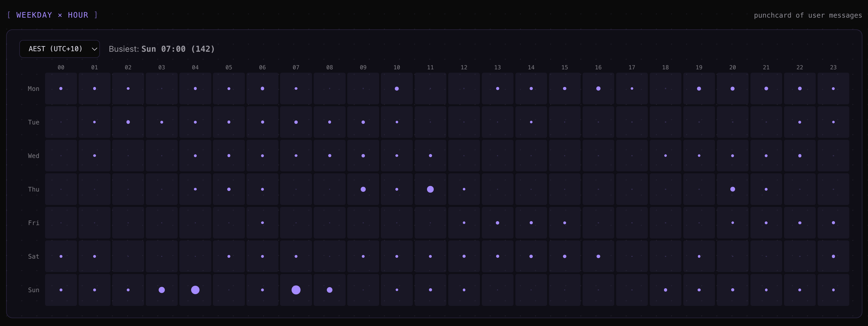Click the largest dot at Sun 07
Image resolution: width=868 pixels, height=326 pixels.
(296, 290)
